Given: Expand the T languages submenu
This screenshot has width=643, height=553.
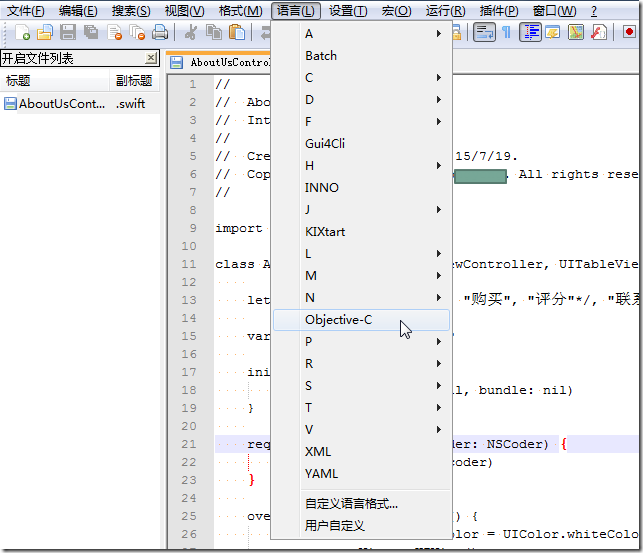Looking at the screenshot, I should pos(361,407).
